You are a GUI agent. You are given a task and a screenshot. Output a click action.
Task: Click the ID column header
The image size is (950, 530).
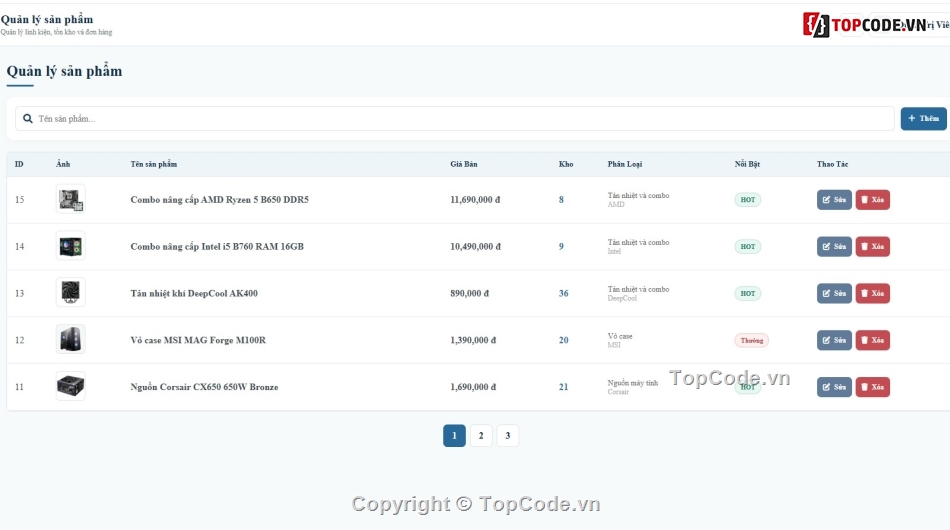[19, 164]
